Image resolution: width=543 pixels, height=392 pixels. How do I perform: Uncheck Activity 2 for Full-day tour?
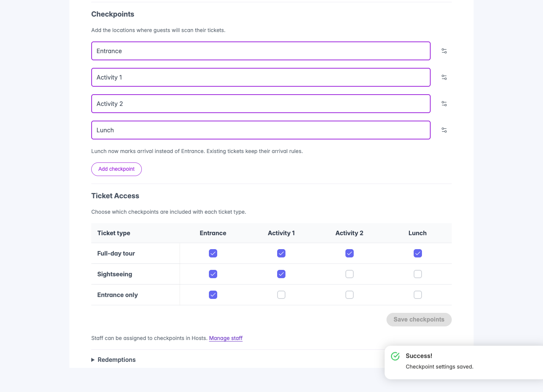(x=350, y=253)
